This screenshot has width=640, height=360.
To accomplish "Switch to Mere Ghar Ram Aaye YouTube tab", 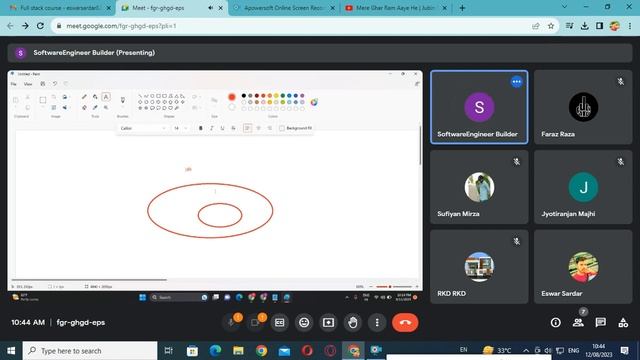I will pos(395,8).
